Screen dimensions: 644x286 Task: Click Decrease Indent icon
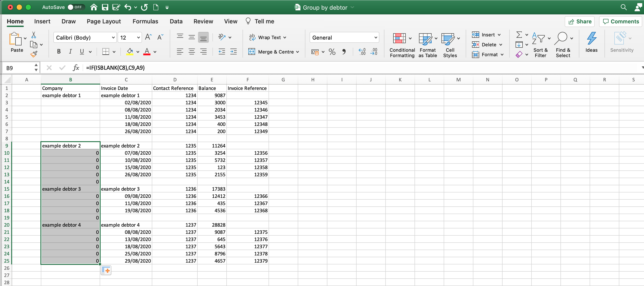pyautogui.click(x=222, y=51)
